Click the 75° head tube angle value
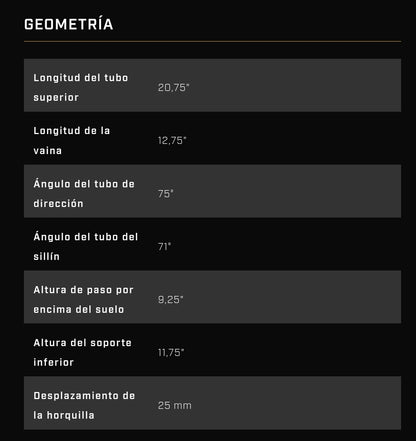 coord(166,193)
